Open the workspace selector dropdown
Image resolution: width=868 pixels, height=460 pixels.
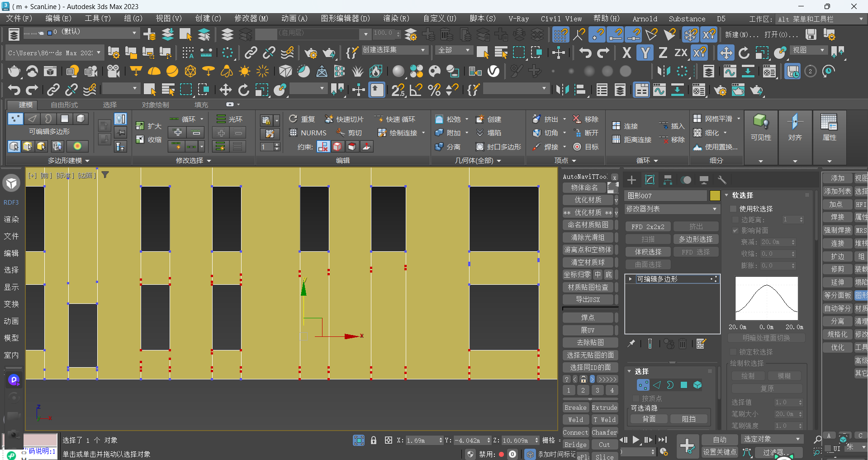coord(821,19)
